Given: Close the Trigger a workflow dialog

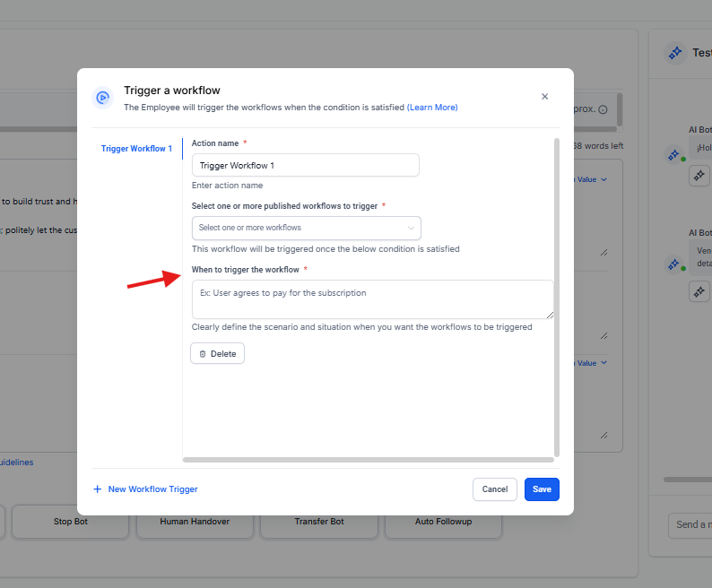Looking at the screenshot, I should [544, 97].
